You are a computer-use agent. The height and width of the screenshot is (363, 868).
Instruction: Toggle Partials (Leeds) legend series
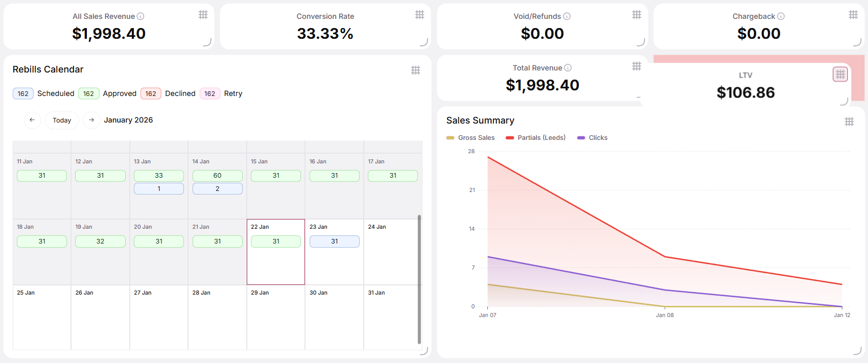tap(535, 138)
